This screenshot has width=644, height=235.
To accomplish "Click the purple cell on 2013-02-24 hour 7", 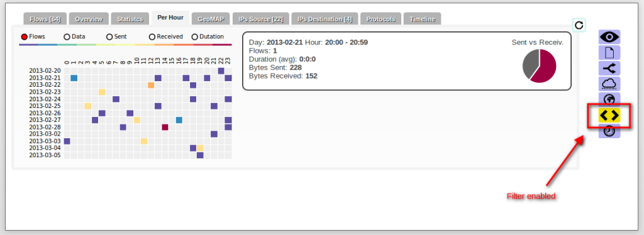I will [x=116, y=99].
